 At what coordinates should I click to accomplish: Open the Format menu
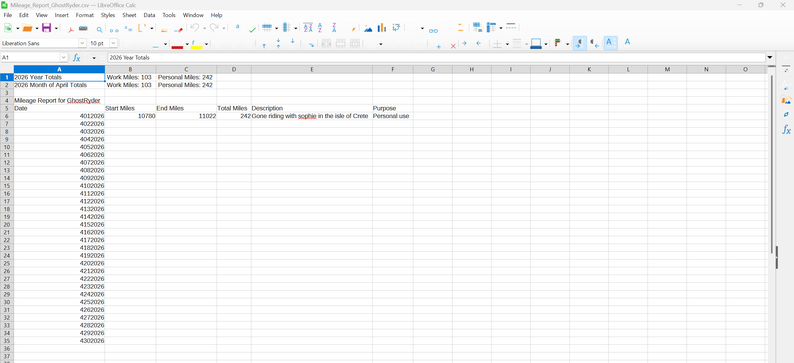85,15
